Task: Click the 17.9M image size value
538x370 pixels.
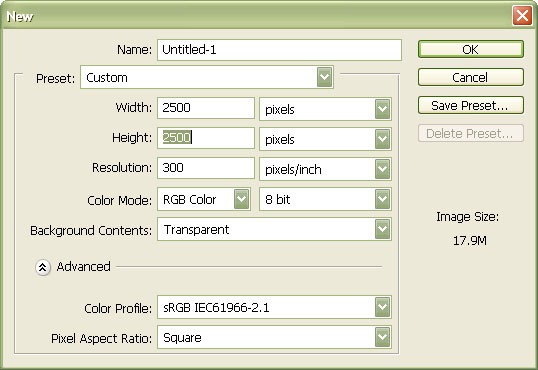Action: pyautogui.click(x=470, y=241)
